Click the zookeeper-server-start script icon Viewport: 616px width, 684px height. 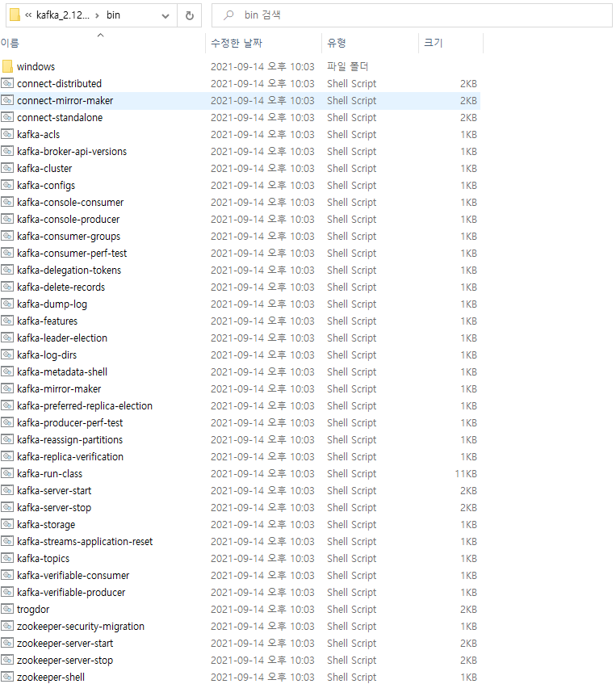tap(7, 643)
